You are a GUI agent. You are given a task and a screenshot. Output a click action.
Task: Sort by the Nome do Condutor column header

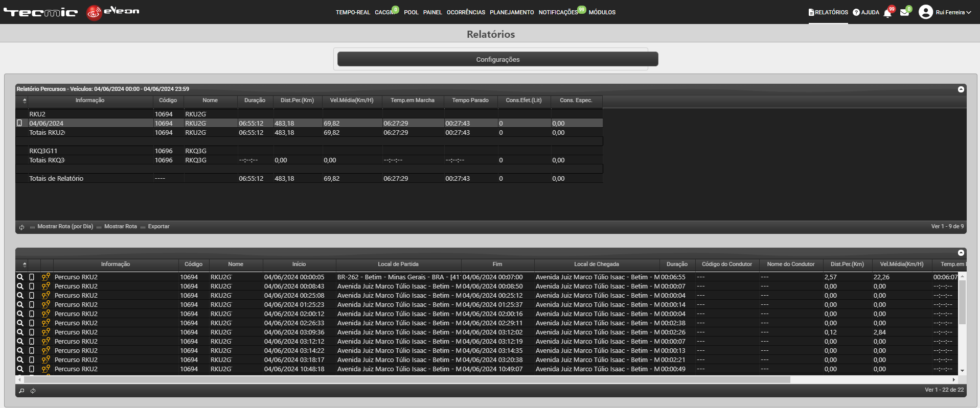[791, 265]
